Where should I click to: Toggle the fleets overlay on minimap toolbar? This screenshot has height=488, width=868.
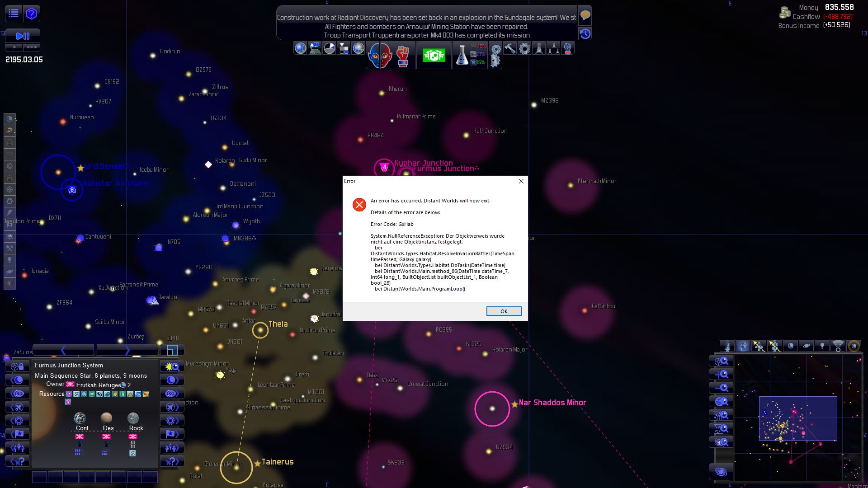pos(743,347)
